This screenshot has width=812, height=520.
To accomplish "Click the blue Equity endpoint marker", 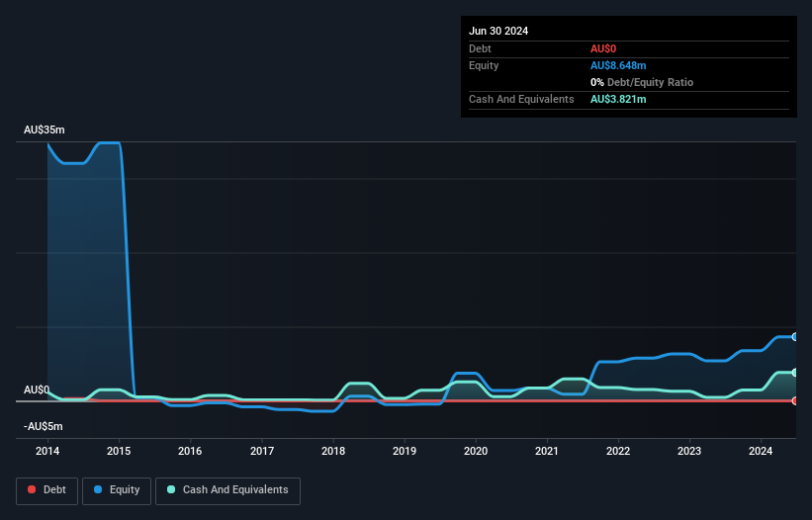I will 795,337.
